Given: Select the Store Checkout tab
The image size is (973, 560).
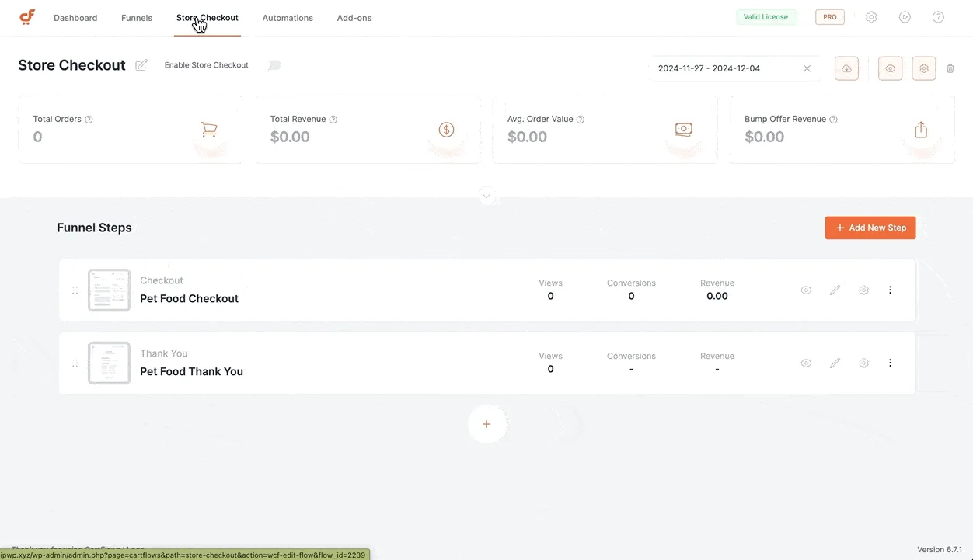Looking at the screenshot, I should tap(208, 17).
